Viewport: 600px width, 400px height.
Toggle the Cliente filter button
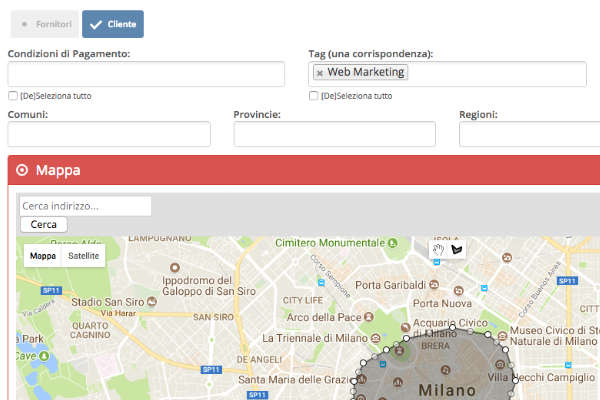[113, 24]
